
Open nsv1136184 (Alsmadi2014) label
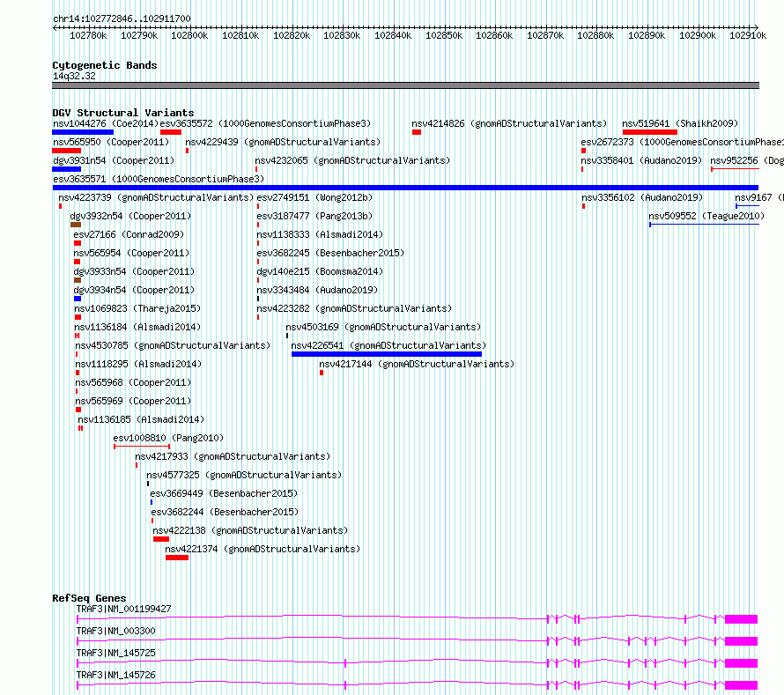tap(137, 327)
